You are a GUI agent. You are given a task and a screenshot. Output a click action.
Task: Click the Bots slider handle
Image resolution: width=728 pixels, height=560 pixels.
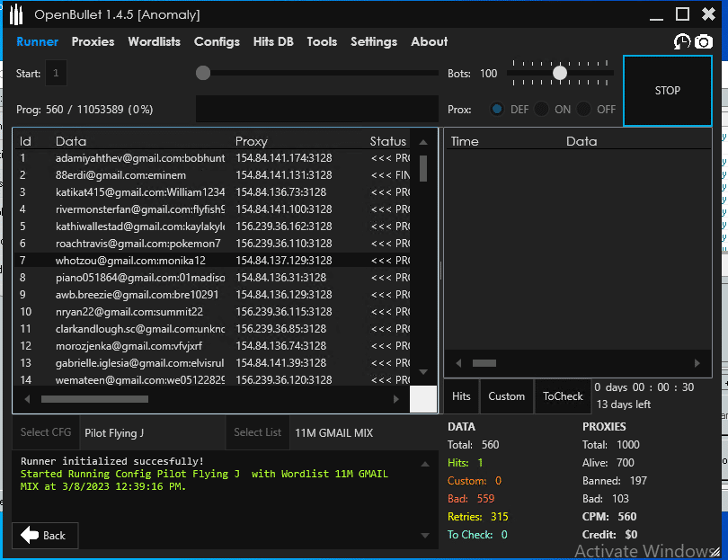coord(560,74)
